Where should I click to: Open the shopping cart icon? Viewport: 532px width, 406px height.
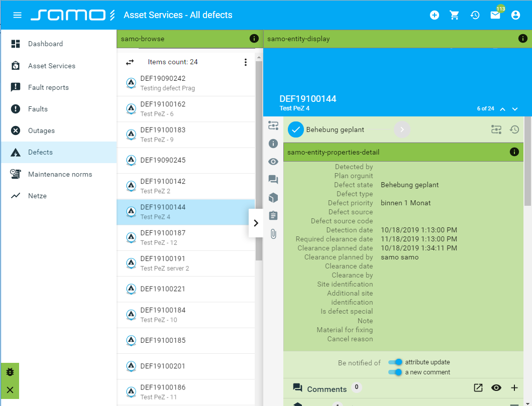pos(454,15)
